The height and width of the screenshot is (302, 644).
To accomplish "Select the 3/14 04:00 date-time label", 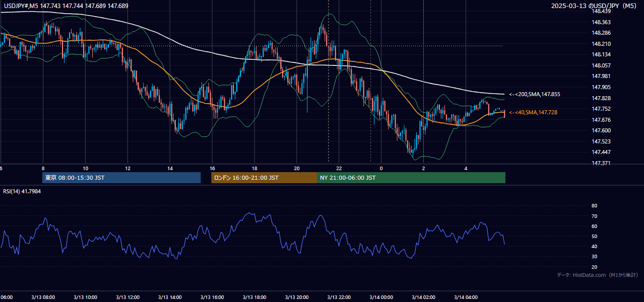I will (x=466, y=297).
